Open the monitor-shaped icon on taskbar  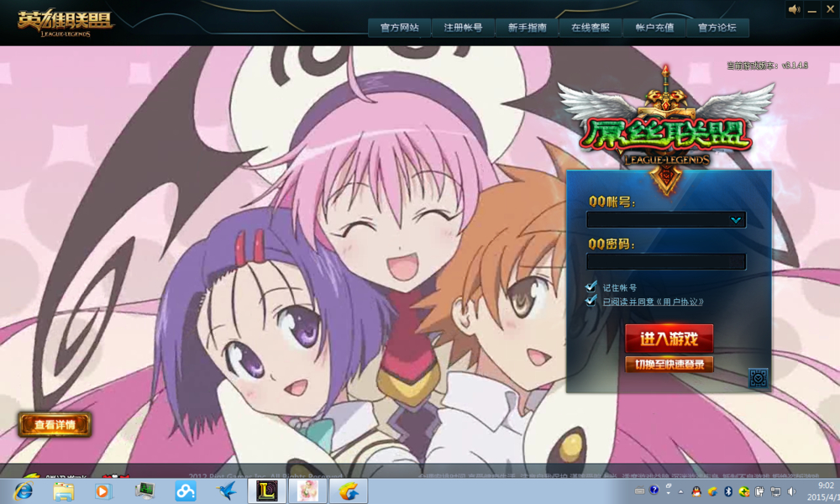(x=144, y=491)
